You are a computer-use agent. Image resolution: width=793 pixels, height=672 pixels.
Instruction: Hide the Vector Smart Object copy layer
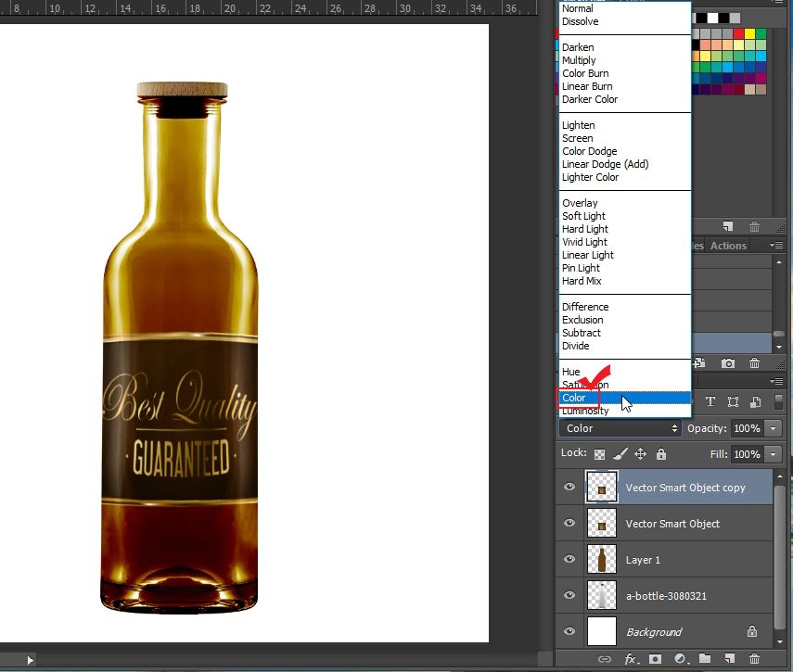tap(569, 487)
